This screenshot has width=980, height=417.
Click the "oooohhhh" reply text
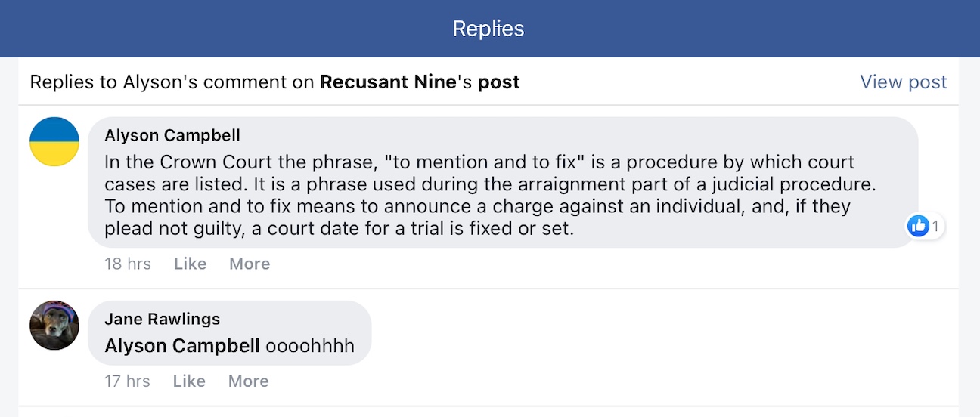pos(309,346)
